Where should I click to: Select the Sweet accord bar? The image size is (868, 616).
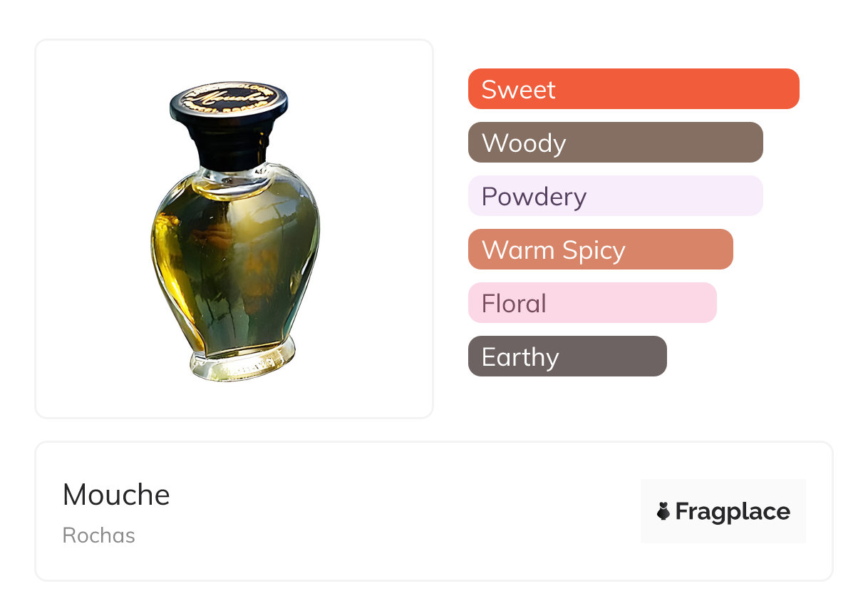pos(634,89)
